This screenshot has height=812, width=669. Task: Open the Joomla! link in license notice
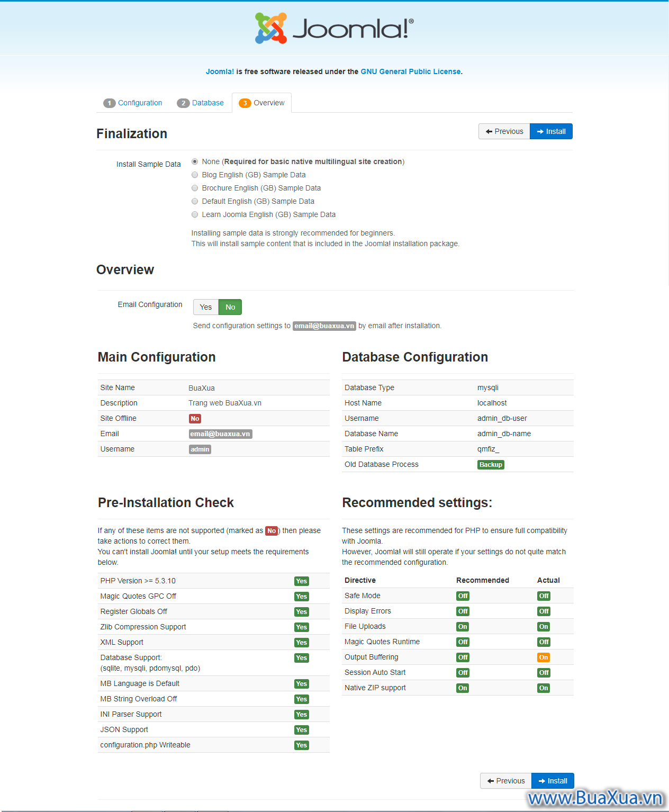[x=220, y=71]
